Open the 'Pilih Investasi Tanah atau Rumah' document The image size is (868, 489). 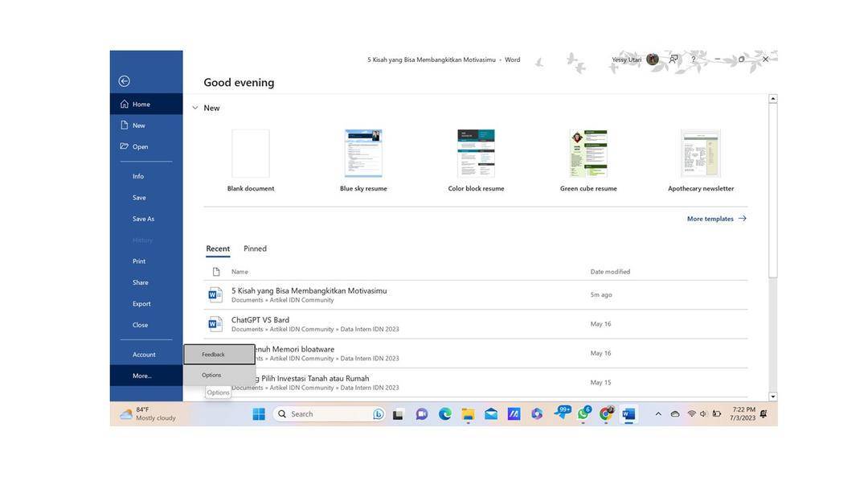[x=476, y=383]
